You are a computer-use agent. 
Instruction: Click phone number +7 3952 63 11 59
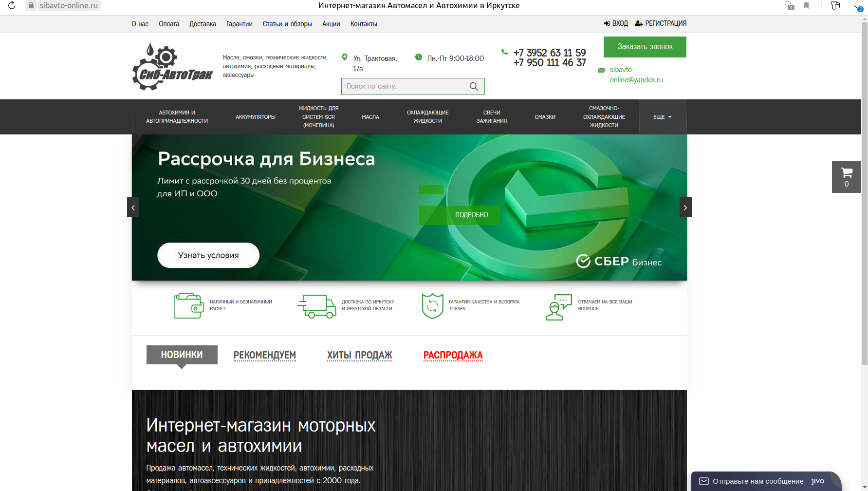[x=550, y=53]
